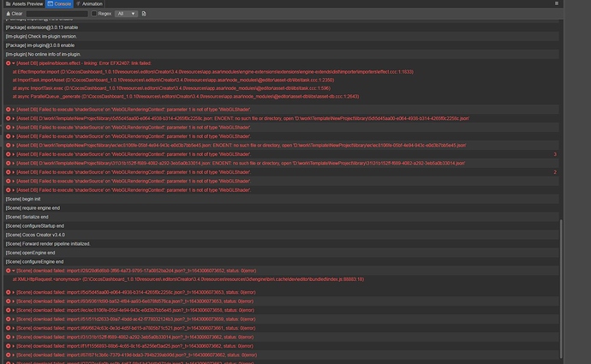
Task: Click the Animation tab icon
Action: [78, 3]
